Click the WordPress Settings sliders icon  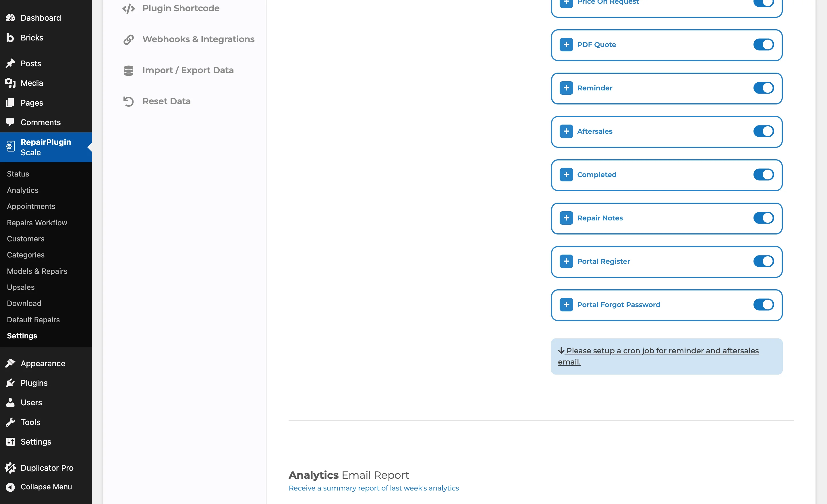[x=10, y=442]
